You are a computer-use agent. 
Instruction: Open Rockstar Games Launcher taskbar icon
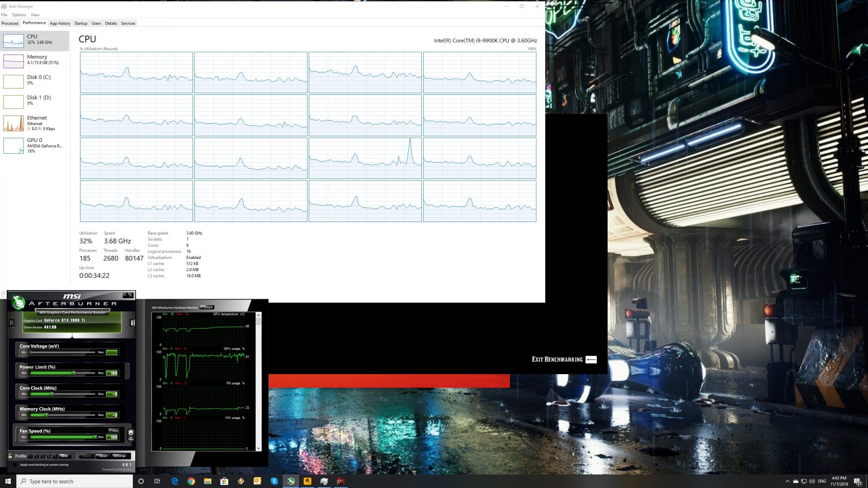[307, 481]
